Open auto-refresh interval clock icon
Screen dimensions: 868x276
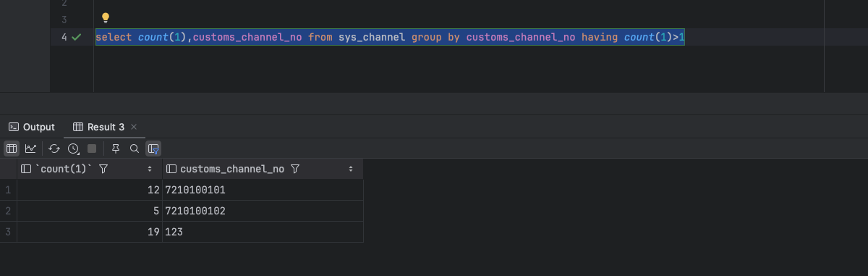pos(73,149)
